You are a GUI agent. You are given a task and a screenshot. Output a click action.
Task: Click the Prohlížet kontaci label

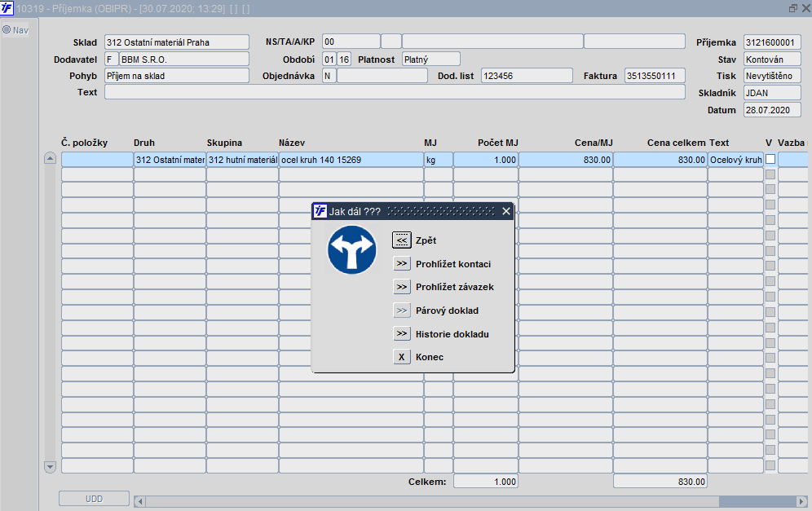(x=453, y=264)
